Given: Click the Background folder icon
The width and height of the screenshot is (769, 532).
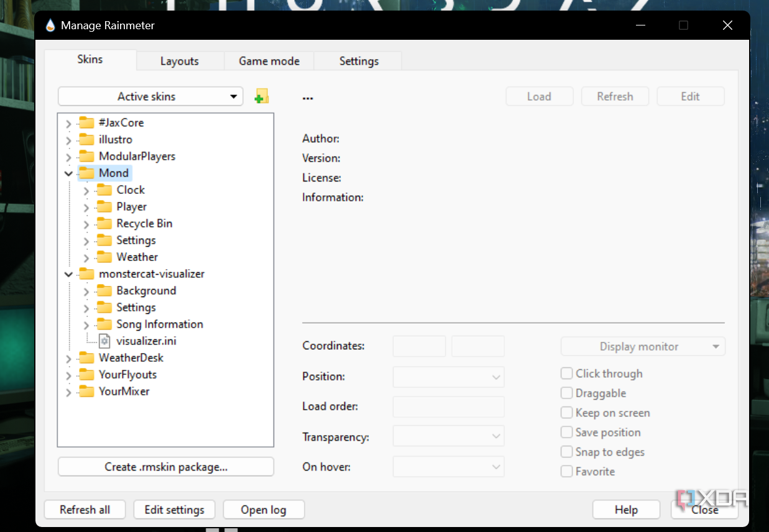Looking at the screenshot, I should [104, 290].
